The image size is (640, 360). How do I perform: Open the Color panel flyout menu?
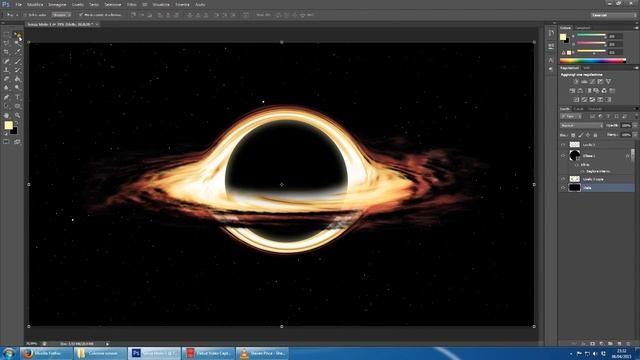636,28
